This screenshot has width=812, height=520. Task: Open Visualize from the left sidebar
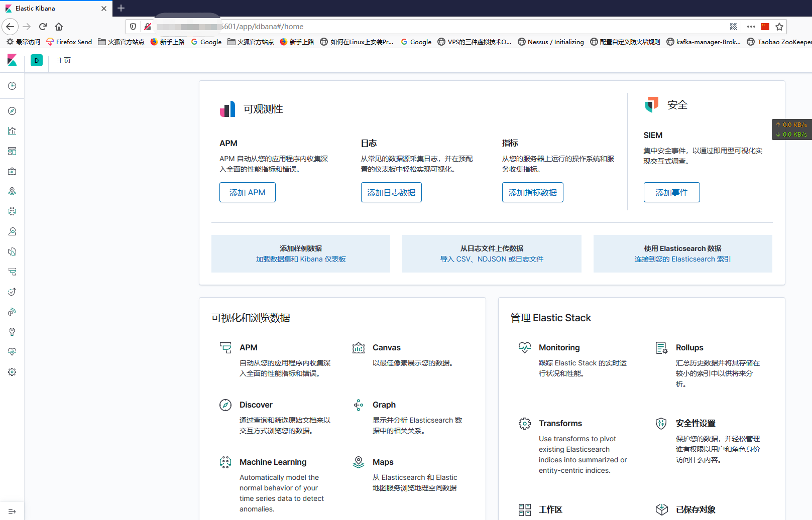point(12,131)
